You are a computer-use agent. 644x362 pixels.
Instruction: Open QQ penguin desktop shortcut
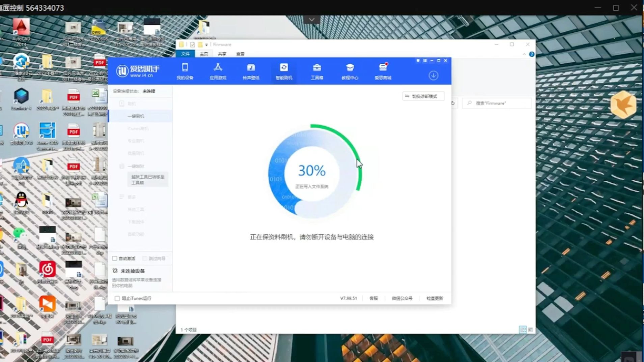coord(21,203)
